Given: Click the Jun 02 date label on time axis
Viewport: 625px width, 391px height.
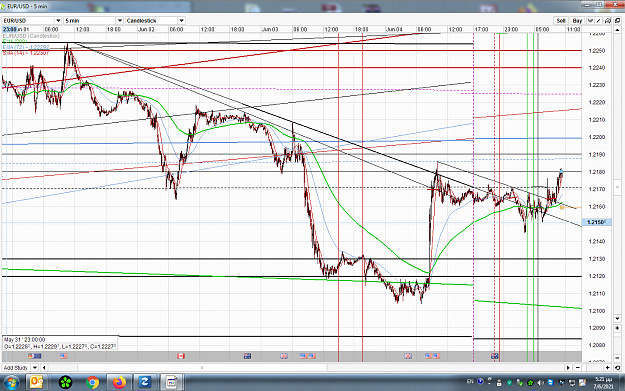Looking at the screenshot, I should click(146, 29).
